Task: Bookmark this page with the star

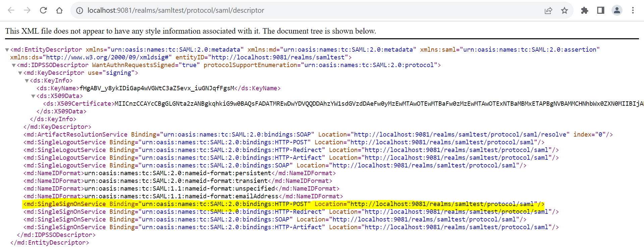Action: (565, 10)
